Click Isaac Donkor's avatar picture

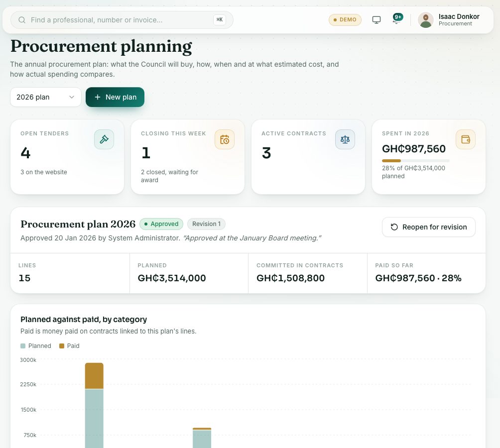coord(425,20)
